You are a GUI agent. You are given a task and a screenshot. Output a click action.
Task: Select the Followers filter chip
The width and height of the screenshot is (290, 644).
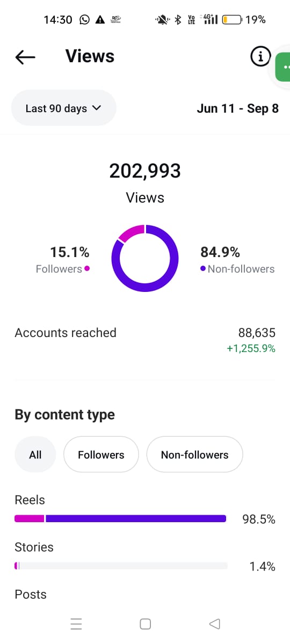point(101,455)
